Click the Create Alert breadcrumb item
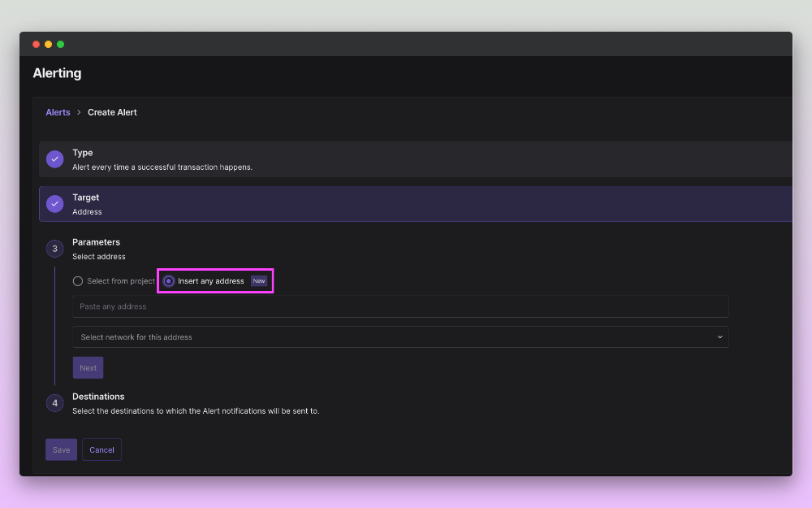This screenshot has width=812, height=508. click(112, 112)
